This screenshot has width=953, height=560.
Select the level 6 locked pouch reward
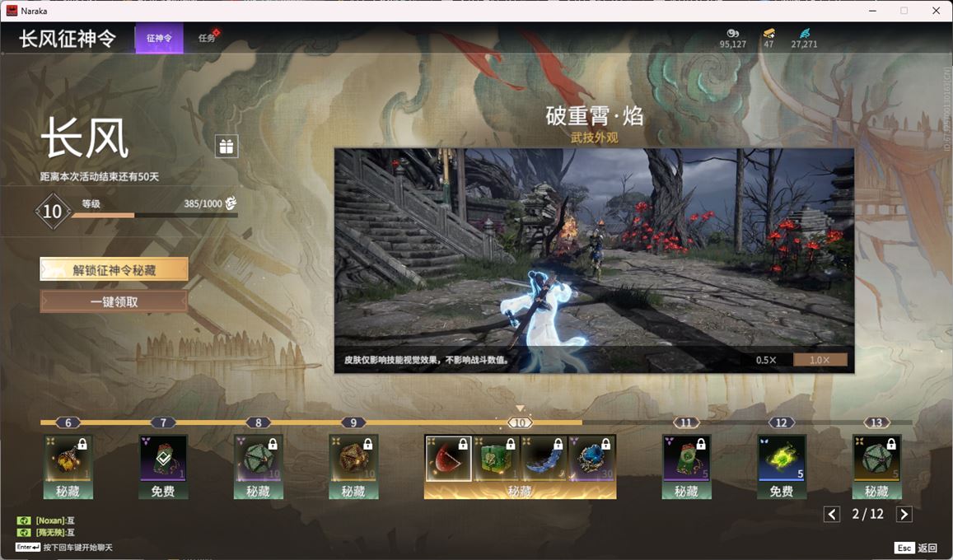pos(68,460)
